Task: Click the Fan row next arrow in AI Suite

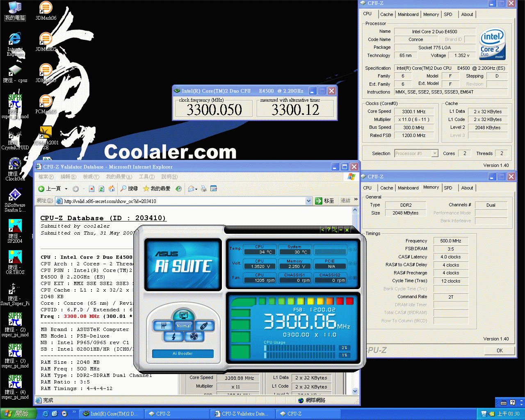Action: (x=355, y=278)
